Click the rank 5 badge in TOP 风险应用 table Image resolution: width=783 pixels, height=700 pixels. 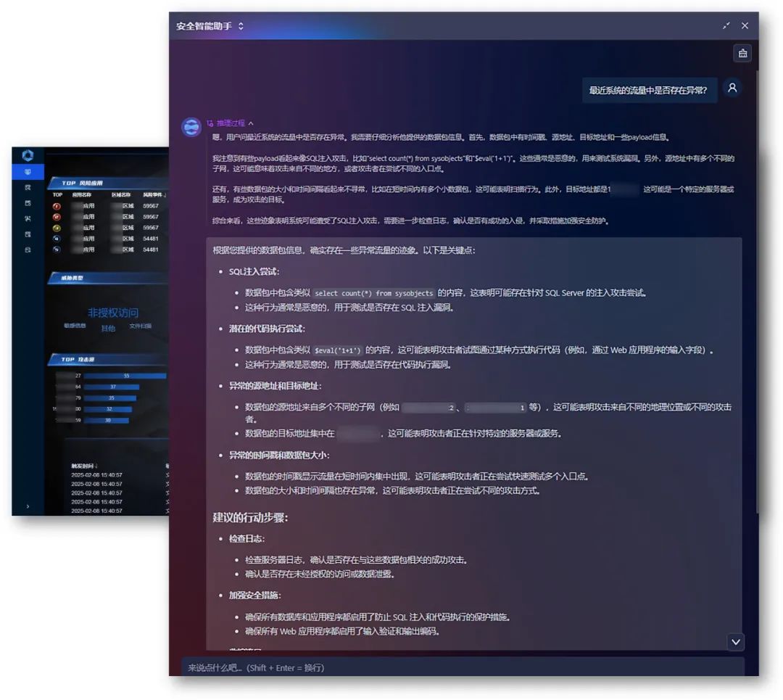57,250
